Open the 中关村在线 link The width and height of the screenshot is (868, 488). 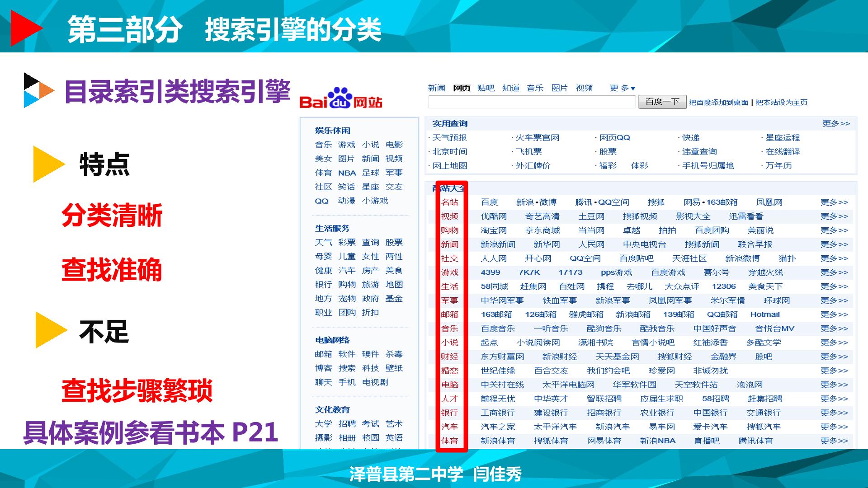point(502,385)
